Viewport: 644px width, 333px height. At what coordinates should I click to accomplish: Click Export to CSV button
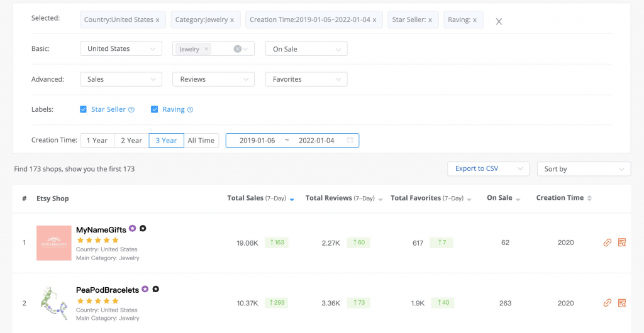[x=487, y=169]
